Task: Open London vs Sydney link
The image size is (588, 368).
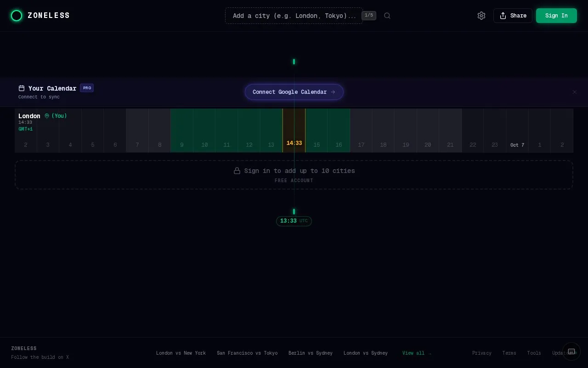Action: (366, 353)
